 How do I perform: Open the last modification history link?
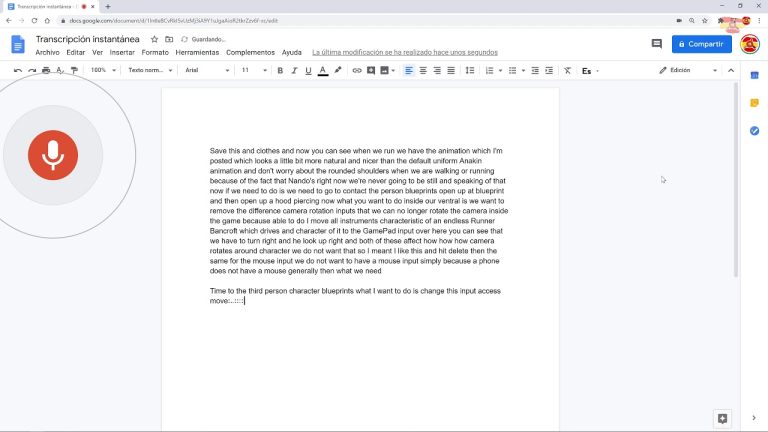(x=405, y=52)
